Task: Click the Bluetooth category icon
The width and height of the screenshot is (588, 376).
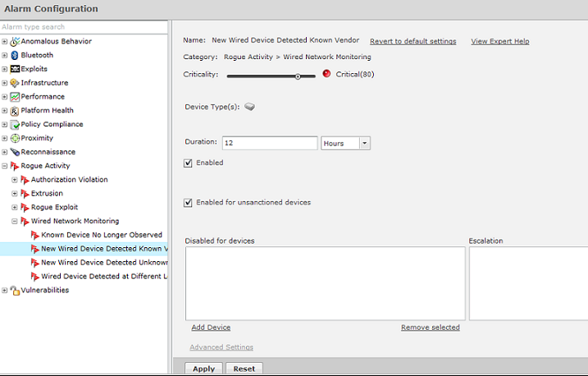Action: click(15, 55)
